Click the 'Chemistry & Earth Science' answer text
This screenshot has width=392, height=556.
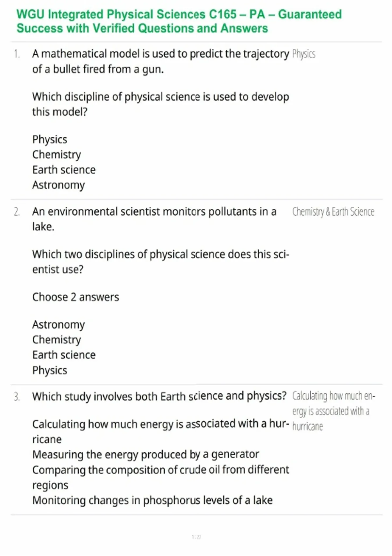[x=333, y=212]
